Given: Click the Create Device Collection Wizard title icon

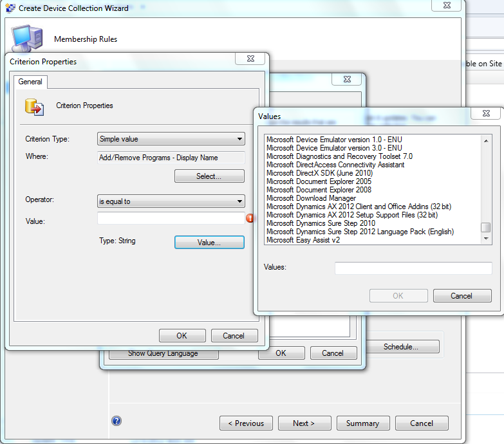Looking at the screenshot, I should pyautogui.click(x=10, y=8).
